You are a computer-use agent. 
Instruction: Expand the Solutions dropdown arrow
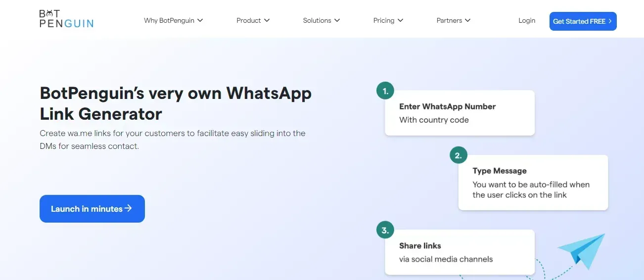point(337,20)
